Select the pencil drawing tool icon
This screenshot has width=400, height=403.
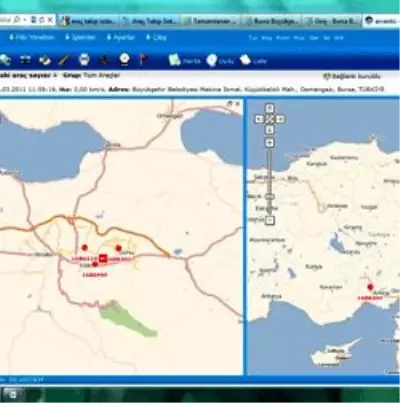64,60
